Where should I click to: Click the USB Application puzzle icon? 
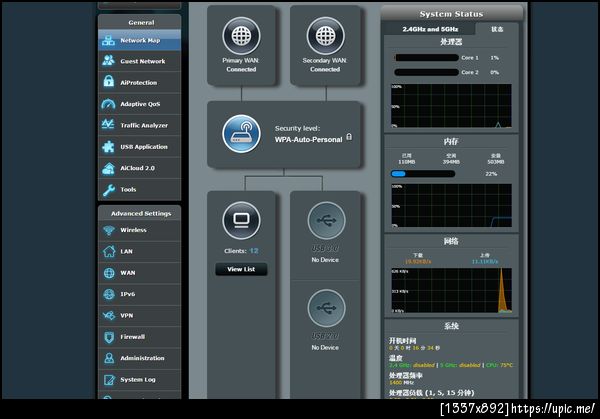[x=109, y=147]
